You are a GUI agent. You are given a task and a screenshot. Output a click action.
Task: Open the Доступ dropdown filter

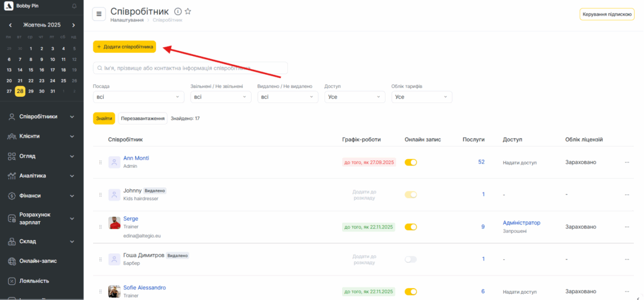click(x=354, y=97)
